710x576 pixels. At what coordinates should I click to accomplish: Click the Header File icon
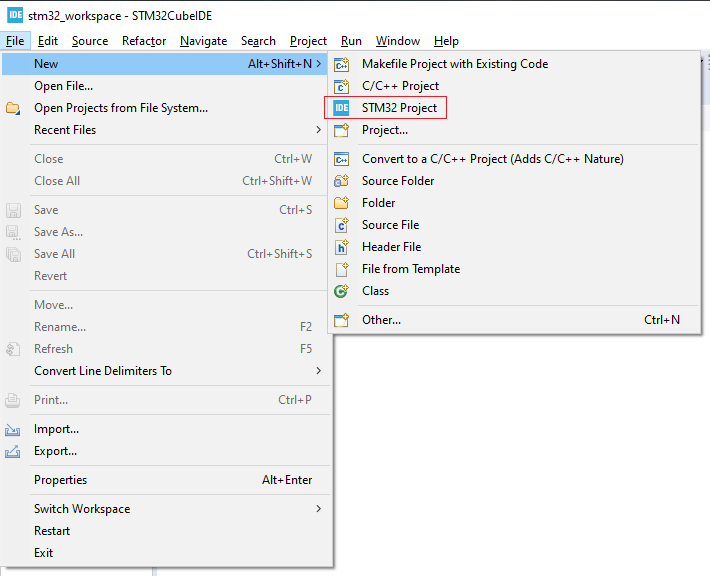coord(341,247)
